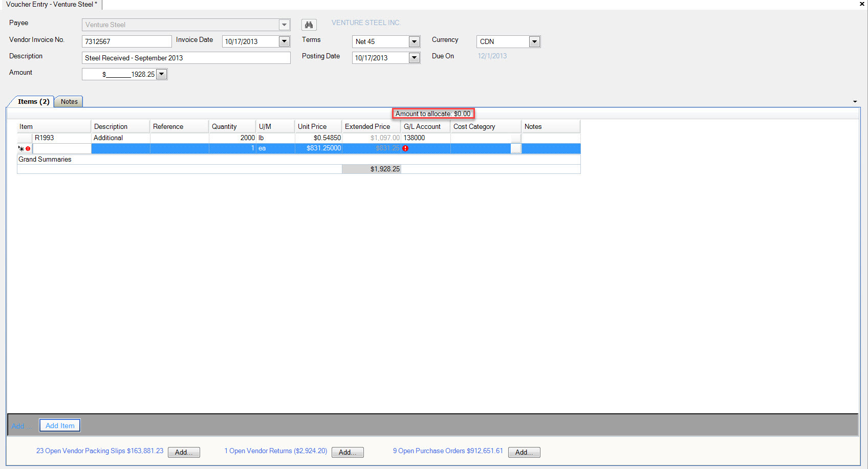Click the Vendor Invoice No. field
The image size is (868, 469).
click(127, 41)
